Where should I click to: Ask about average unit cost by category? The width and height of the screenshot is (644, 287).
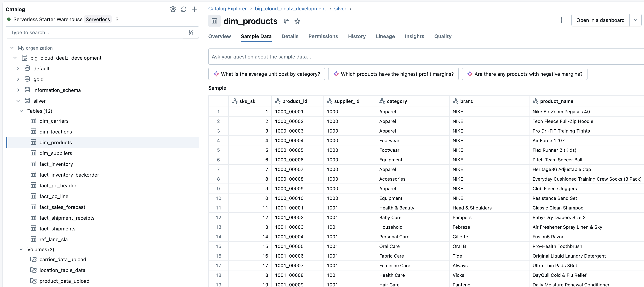[266, 74]
